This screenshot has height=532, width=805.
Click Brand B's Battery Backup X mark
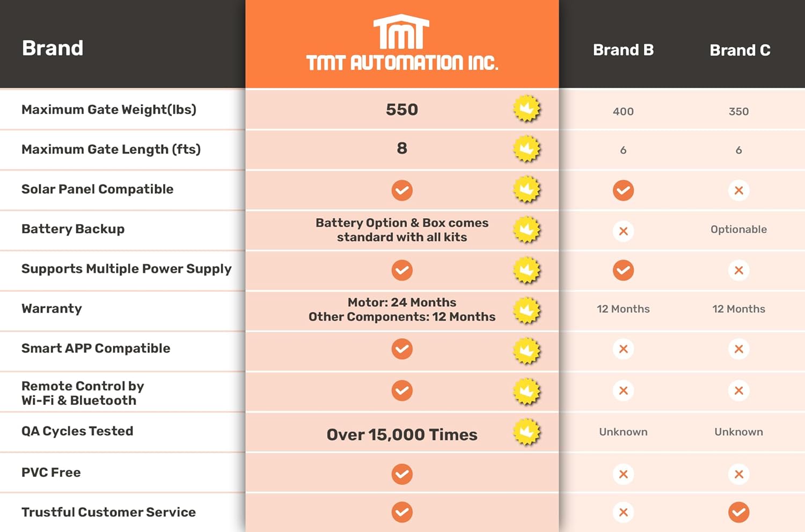623,231
